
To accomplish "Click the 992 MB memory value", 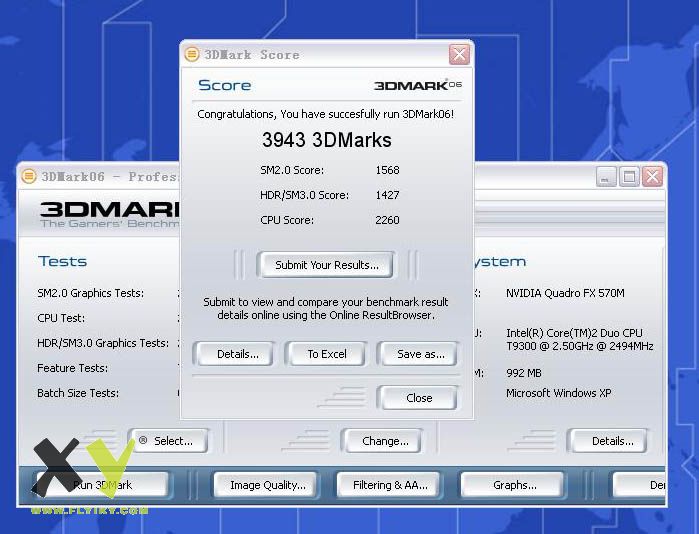I will point(524,373).
